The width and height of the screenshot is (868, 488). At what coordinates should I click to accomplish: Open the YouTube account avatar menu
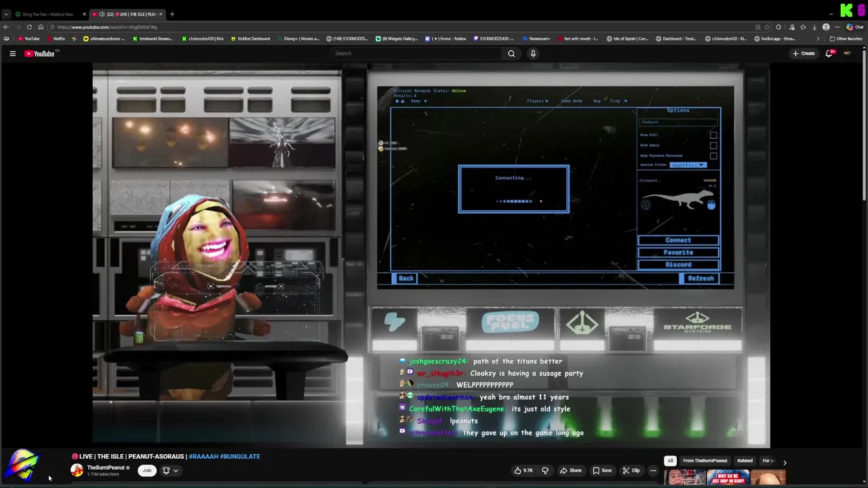point(847,54)
